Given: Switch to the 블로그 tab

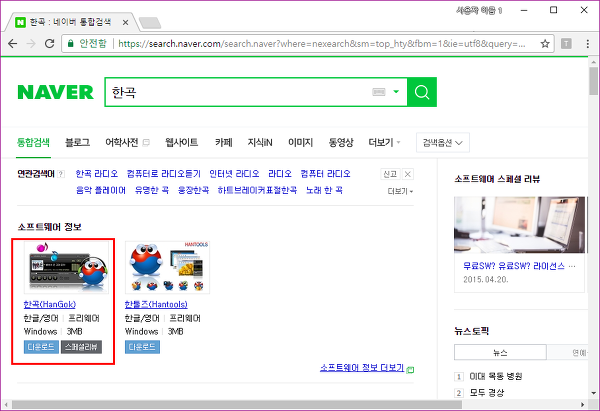Looking at the screenshot, I should coord(78,142).
